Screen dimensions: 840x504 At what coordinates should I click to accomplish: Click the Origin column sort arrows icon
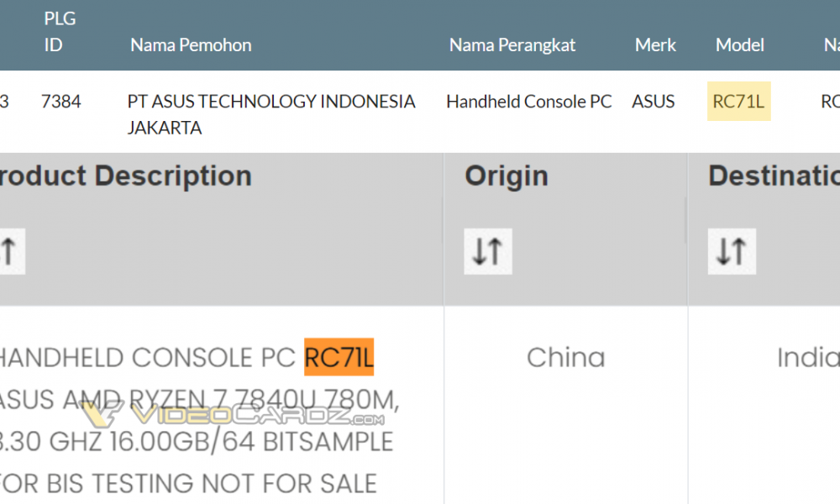coord(487,251)
